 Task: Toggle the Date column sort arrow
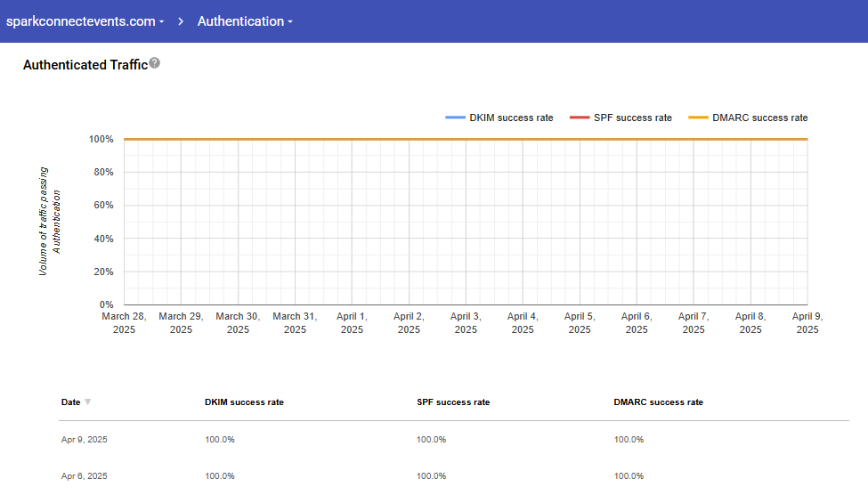point(87,402)
